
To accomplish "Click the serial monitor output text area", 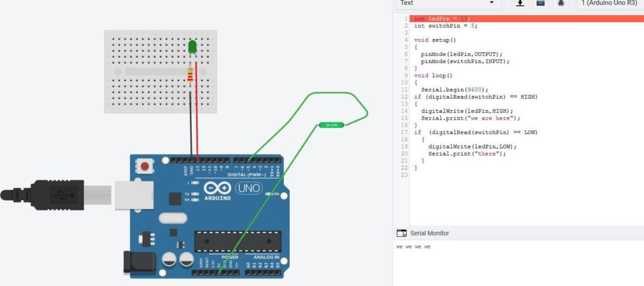I will tap(518, 263).
